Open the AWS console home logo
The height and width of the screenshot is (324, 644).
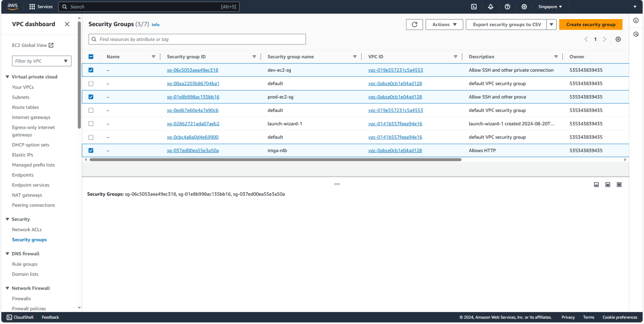(x=12, y=7)
